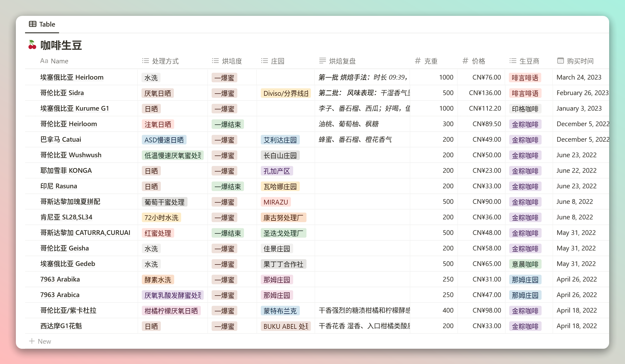Click the Aa icon in the Name column header
This screenshot has width=625, height=364.
pyautogui.click(x=44, y=61)
